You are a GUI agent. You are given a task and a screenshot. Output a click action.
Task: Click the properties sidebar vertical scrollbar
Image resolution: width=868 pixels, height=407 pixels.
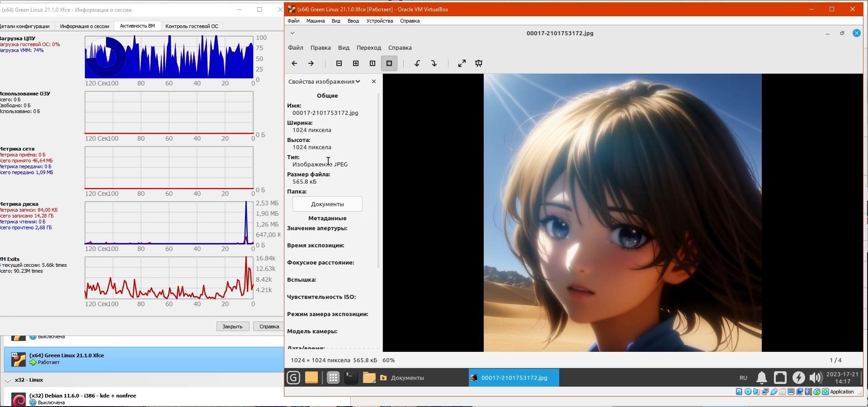click(x=378, y=181)
